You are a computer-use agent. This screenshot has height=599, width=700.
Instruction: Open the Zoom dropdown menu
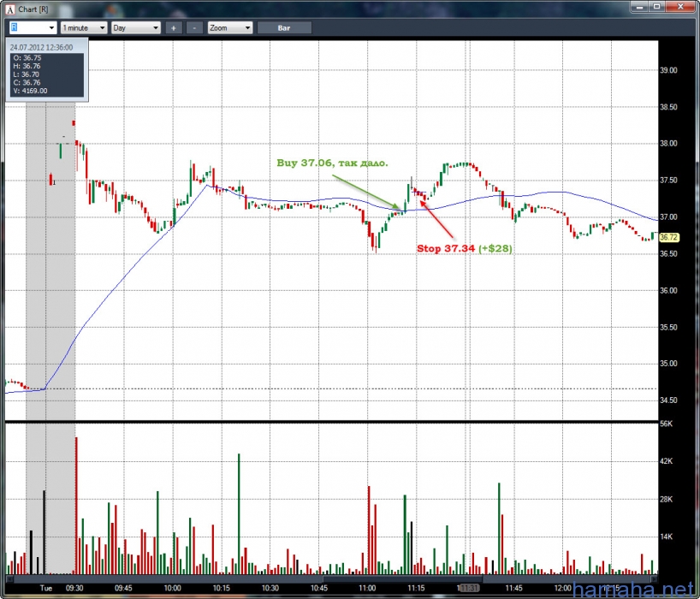point(230,27)
